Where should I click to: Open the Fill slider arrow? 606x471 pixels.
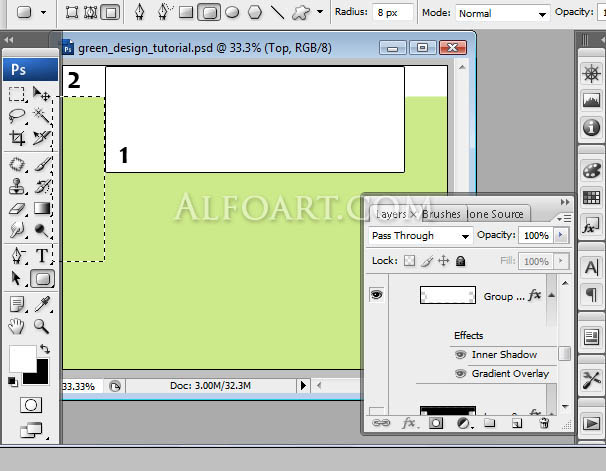pos(561,261)
